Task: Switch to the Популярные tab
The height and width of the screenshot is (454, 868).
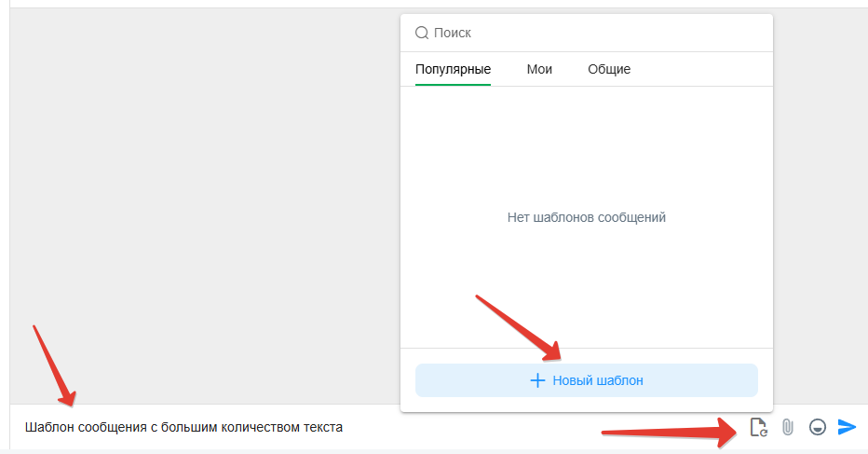Action: pyautogui.click(x=453, y=69)
